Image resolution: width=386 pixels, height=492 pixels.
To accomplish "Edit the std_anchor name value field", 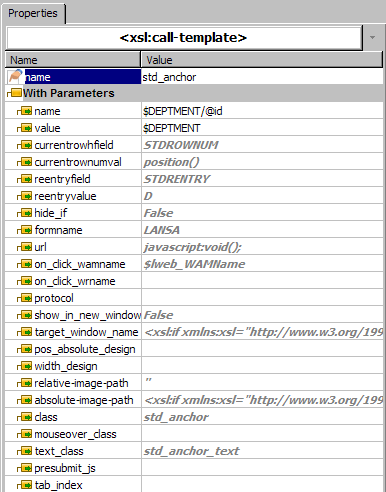I will (x=262, y=77).
